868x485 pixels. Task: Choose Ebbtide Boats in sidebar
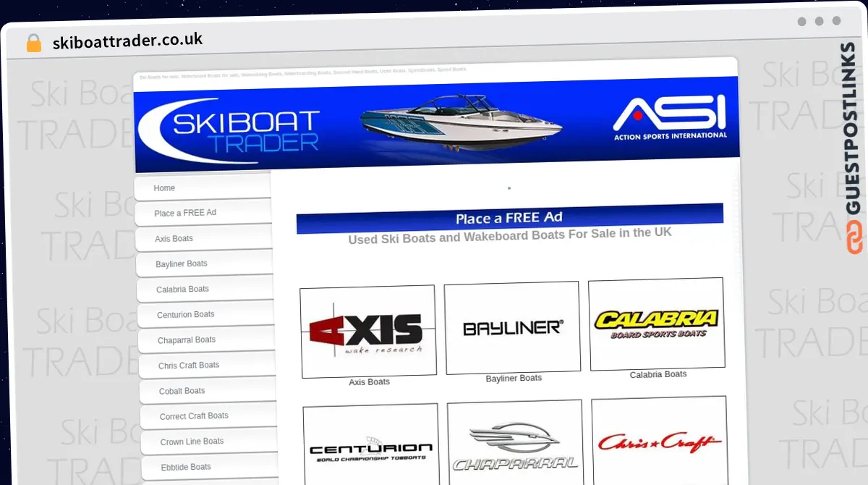coord(210,467)
